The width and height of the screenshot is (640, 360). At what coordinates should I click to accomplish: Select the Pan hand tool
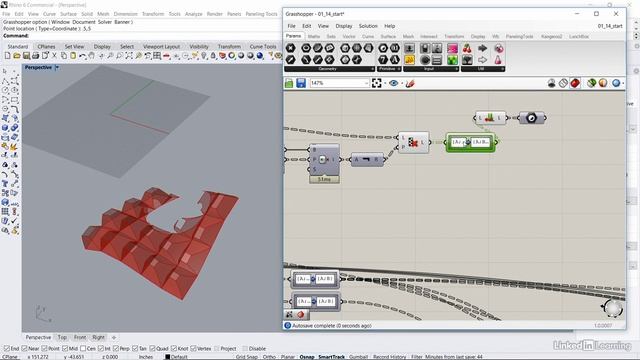[91, 56]
